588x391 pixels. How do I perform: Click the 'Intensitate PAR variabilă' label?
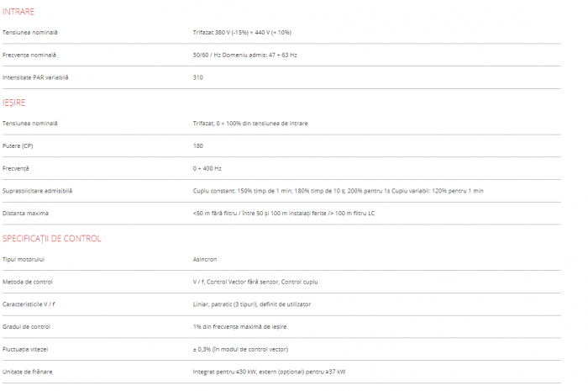pyautogui.click(x=35, y=77)
